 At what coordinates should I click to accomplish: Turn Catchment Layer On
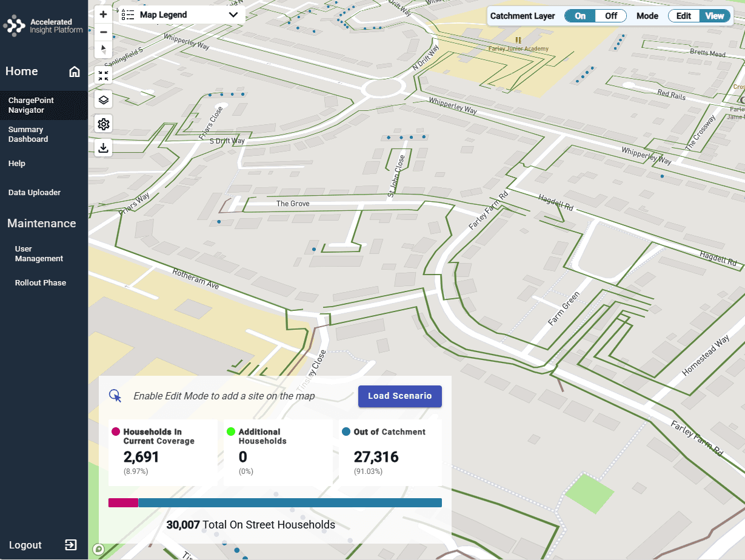[580, 16]
